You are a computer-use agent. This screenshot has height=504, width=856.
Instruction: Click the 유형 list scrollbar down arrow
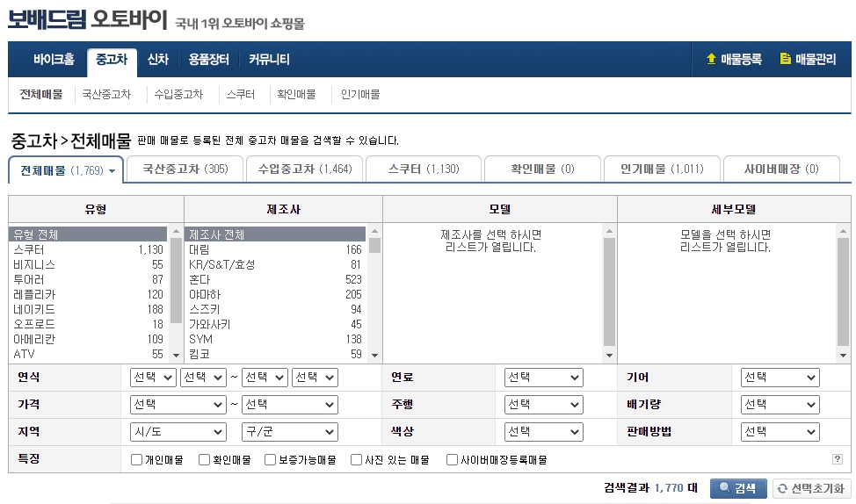(176, 355)
